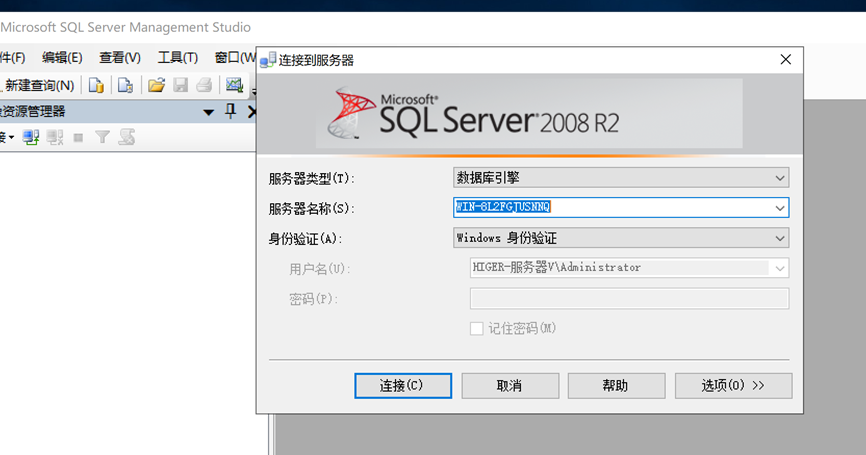The height and width of the screenshot is (455, 866).
Task: Click the Activity Monitor icon in toolbar
Action: (x=235, y=85)
